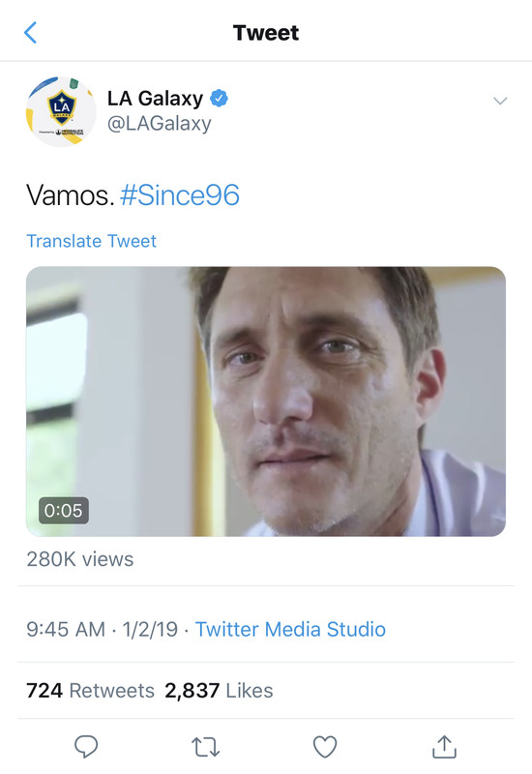The image size is (532, 774).
Task: Like the tweet with the heart icon
Action: click(325, 746)
